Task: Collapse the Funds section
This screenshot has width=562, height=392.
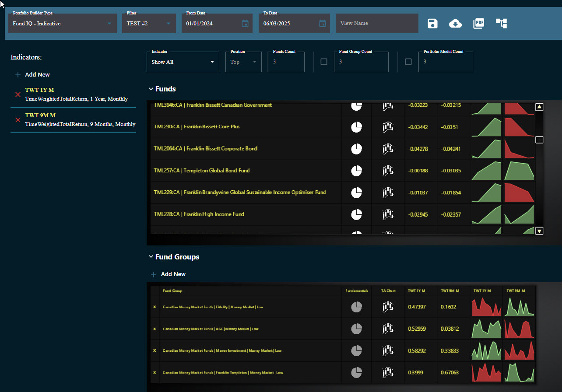Action: click(151, 89)
